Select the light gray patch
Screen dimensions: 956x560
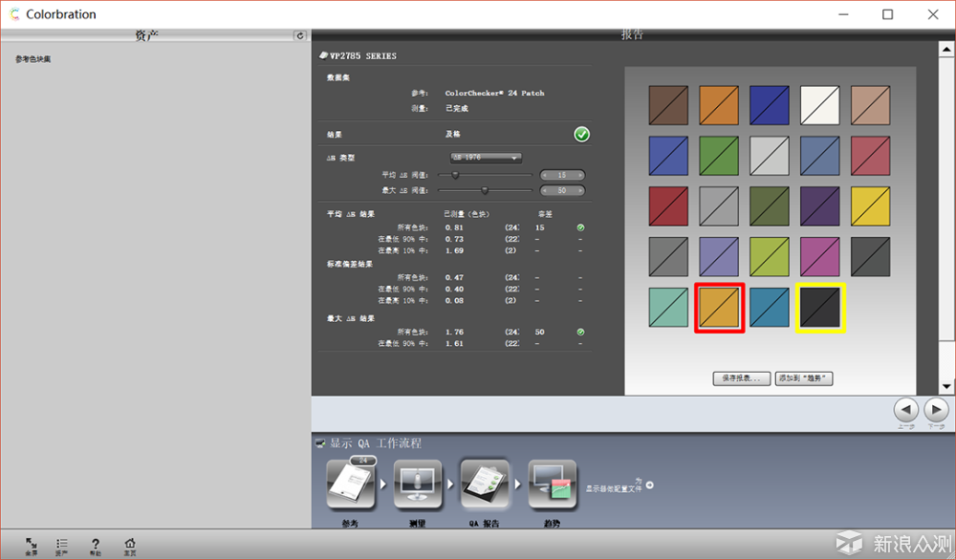coord(770,156)
